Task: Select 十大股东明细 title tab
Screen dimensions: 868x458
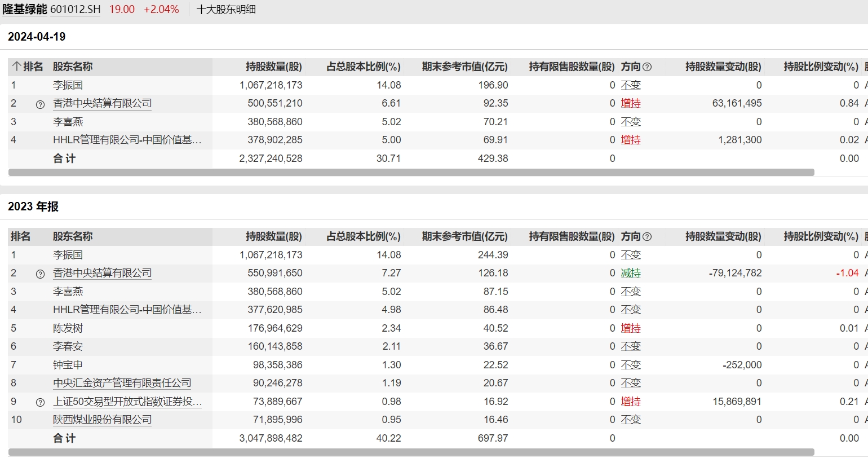Action: click(226, 9)
